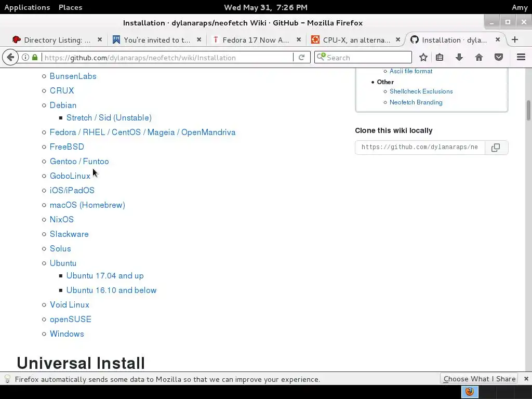This screenshot has width=532, height=399.
Task: Show site information via the info icon
Action: pyautogui.click(x=25, y=57)
